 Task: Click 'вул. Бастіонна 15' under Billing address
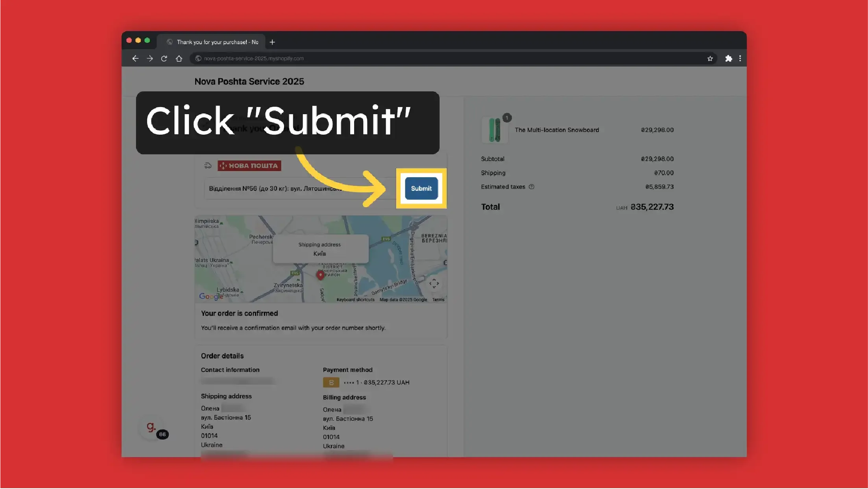coord(348,419)
